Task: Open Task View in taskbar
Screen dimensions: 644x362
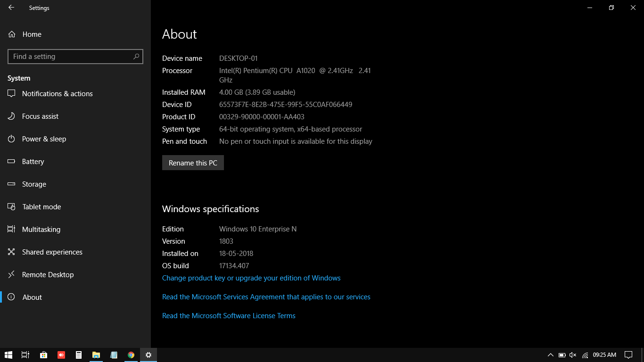Action: pyautogui.click(x=25, y=355)
